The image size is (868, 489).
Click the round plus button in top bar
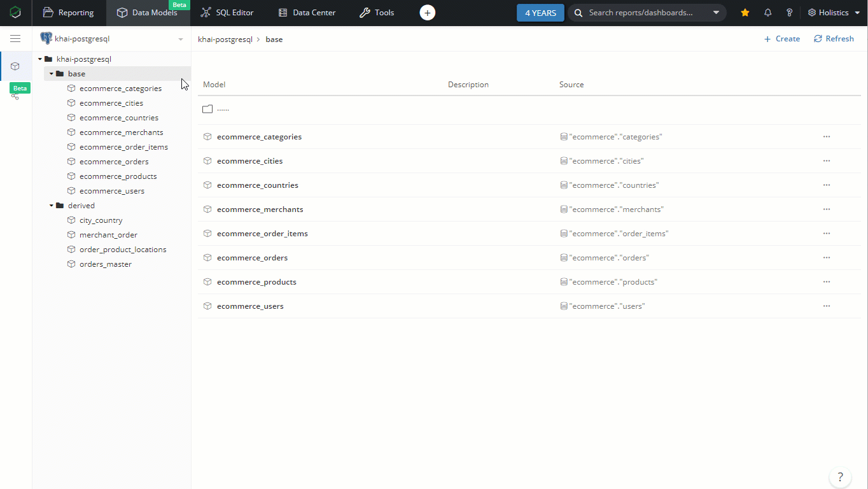click(x=428, y=13)
